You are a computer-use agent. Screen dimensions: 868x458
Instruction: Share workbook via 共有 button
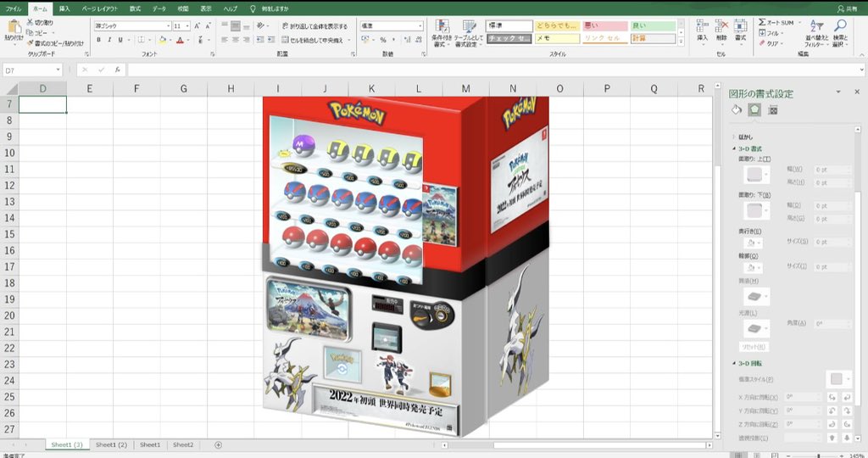point(847,8)
